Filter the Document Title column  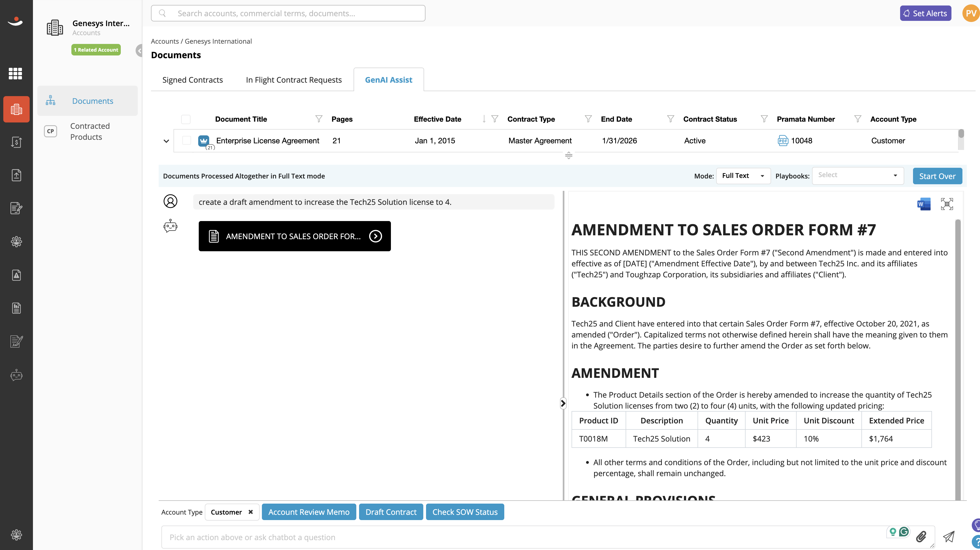pyautogui.click(x=319, y=119)
